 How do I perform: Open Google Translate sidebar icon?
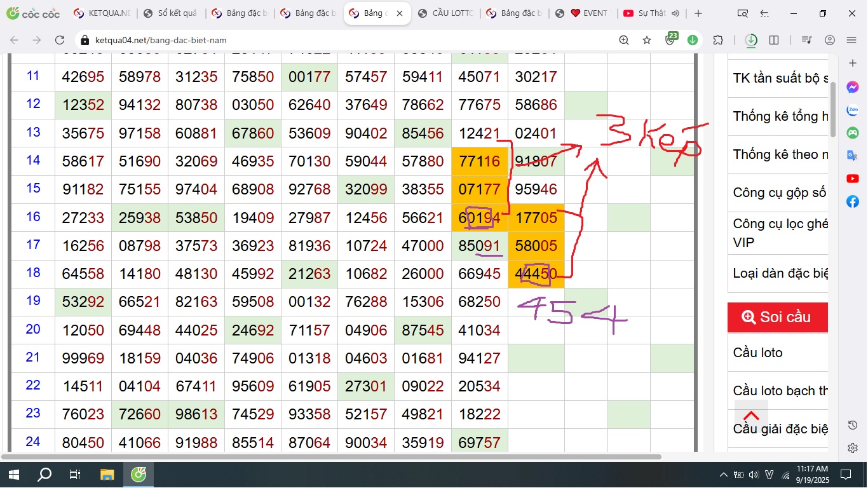pos(853,156)
